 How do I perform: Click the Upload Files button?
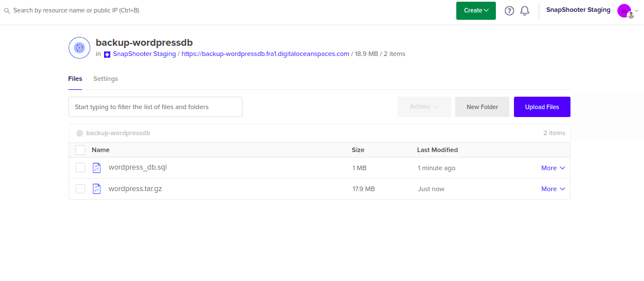pos(542,107)
